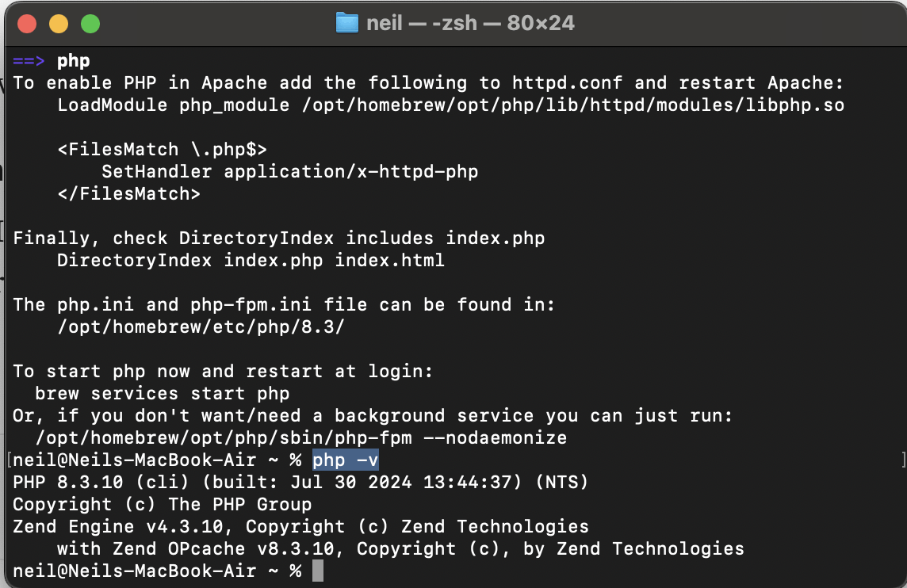Minimize the terminal using the yellow button
Screen dimensions: 907x588
tap(59, 24)
